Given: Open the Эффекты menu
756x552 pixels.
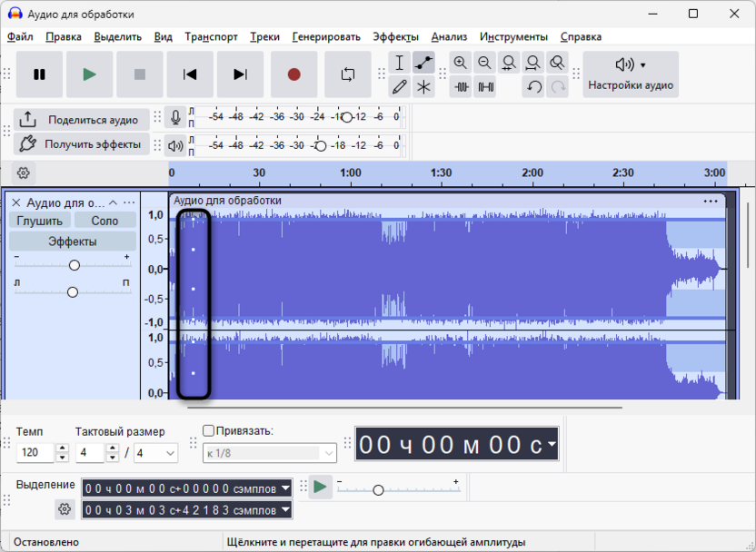Looking at the screenshot, I should coord(395,36).
